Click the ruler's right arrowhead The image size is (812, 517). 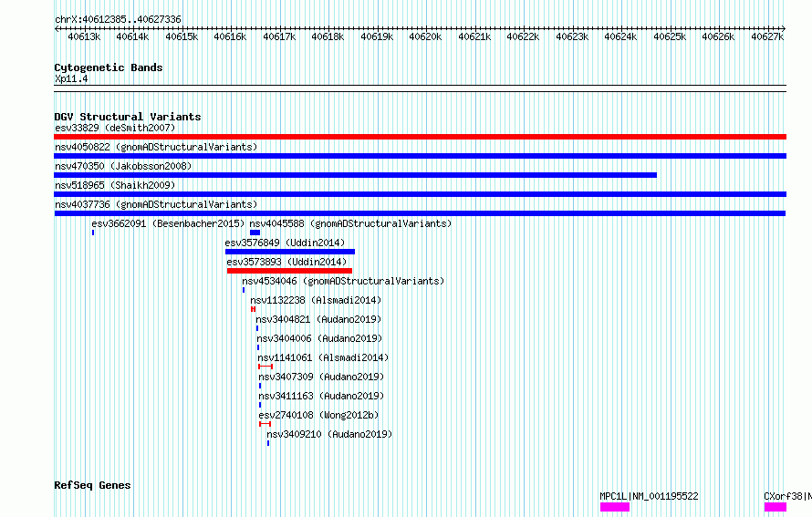pyautogui.click(x=784, y=29)
